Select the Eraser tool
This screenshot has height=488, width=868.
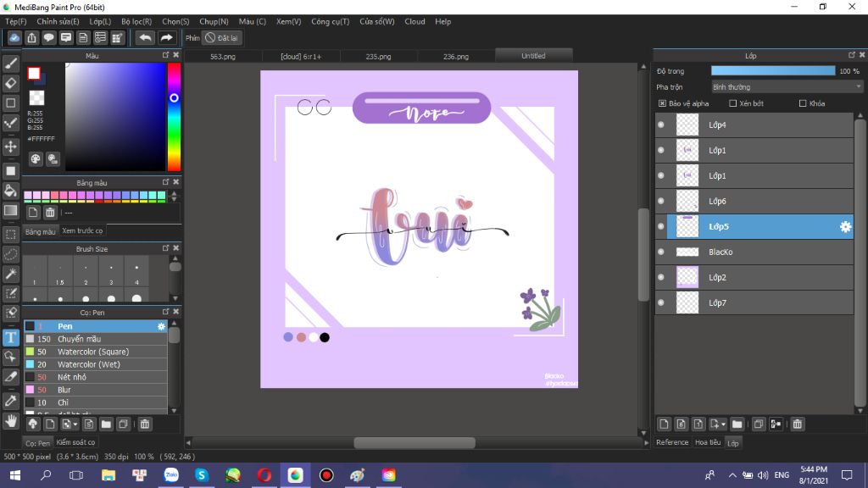coord(10,83)
